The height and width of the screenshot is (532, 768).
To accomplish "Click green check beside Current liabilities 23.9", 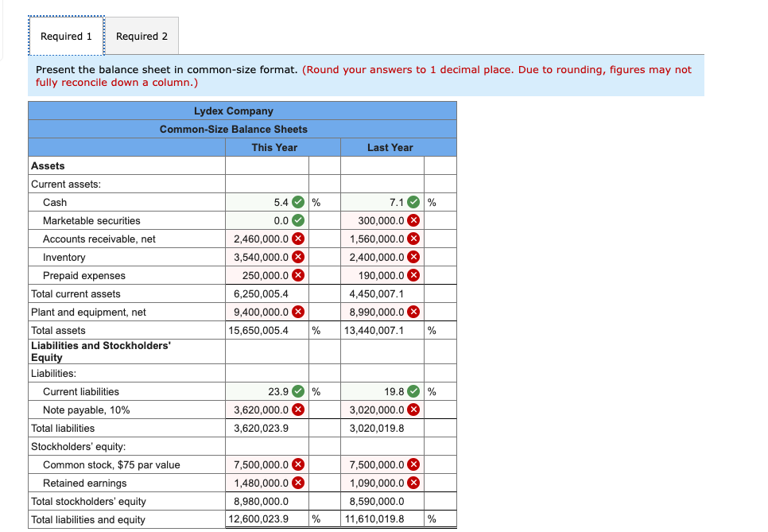I will click(298, 391).
